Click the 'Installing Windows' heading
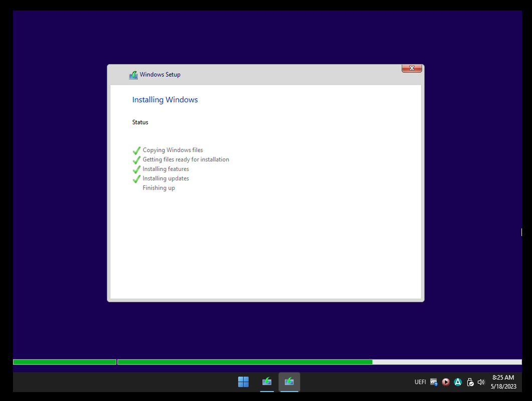 pyautogui.click(x=165, y=100)
